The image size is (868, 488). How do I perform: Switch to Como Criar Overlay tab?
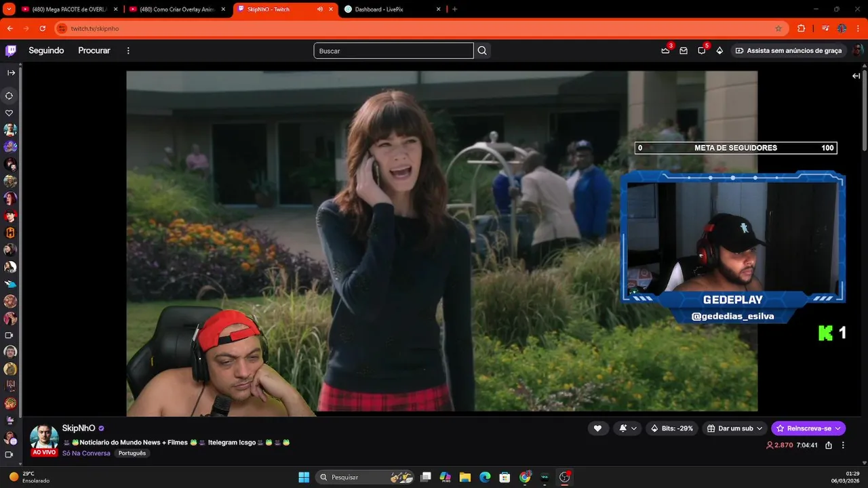coord(176,9)
